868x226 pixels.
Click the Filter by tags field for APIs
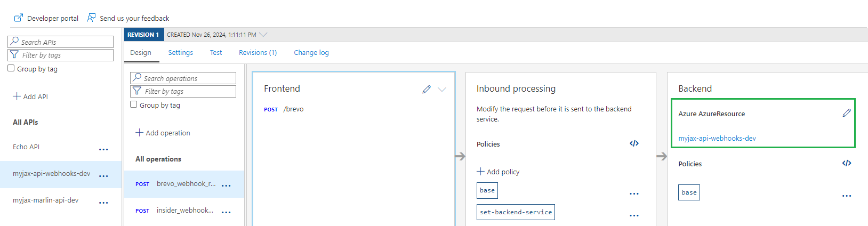60,55
